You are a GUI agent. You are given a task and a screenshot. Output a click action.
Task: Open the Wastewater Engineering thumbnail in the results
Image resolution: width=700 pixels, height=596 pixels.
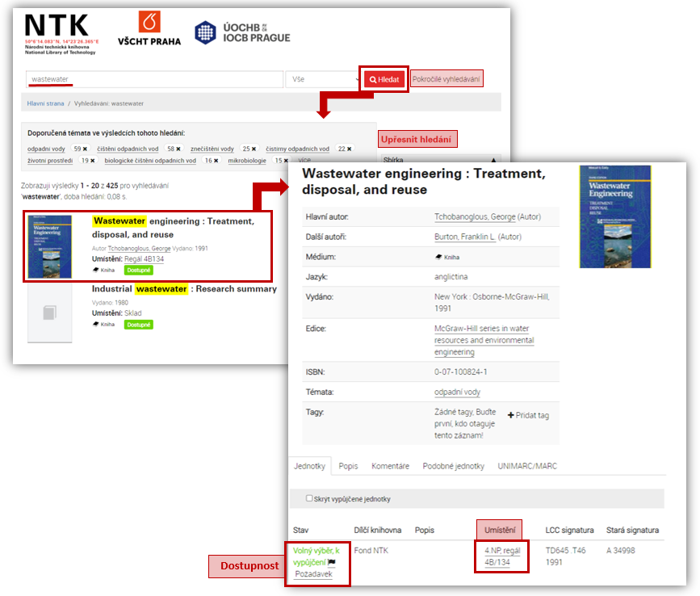pyautogui.click(x=49, y=247)
